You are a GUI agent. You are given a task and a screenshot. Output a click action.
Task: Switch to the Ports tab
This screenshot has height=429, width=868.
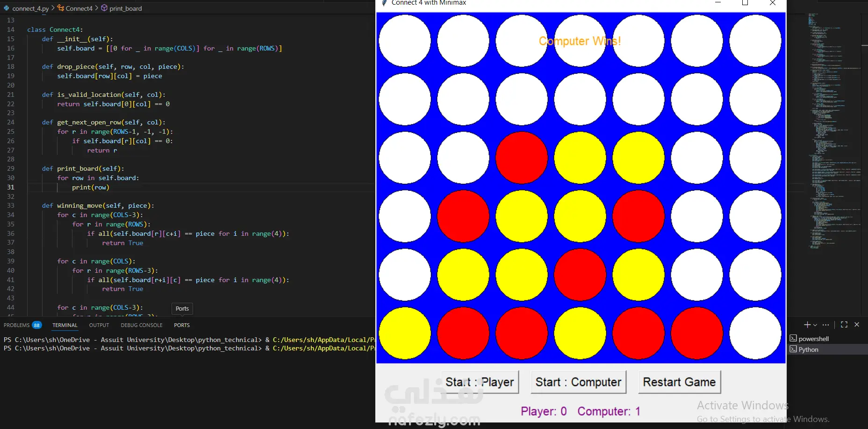coord(182,325)
